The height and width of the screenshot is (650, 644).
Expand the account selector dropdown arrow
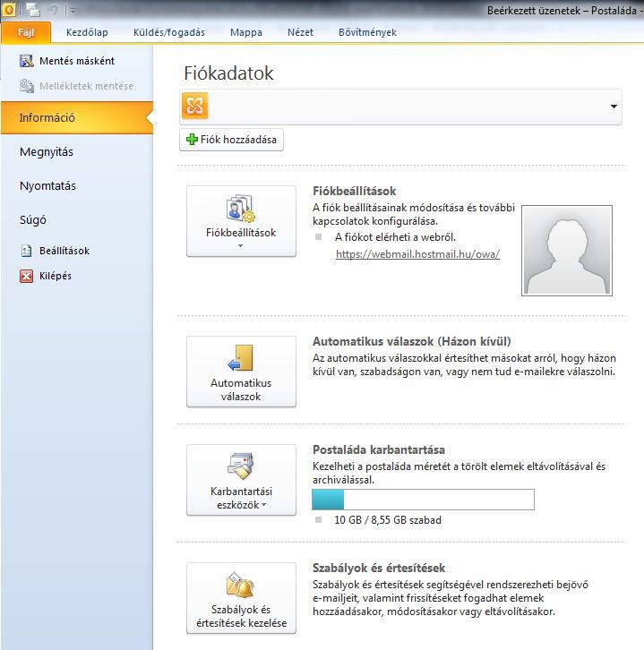click(x=614, y=107)
